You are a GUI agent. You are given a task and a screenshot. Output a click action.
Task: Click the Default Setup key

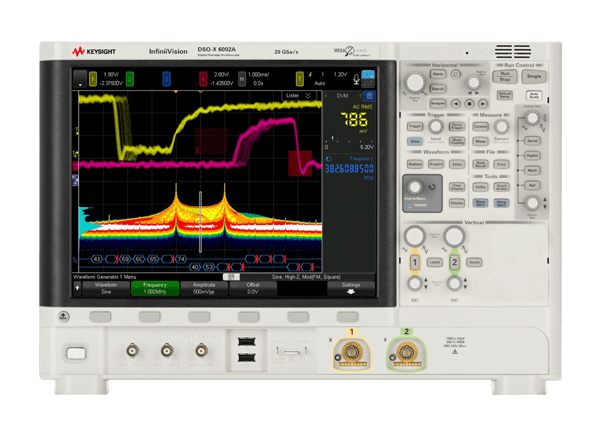(x=505, y=95)
